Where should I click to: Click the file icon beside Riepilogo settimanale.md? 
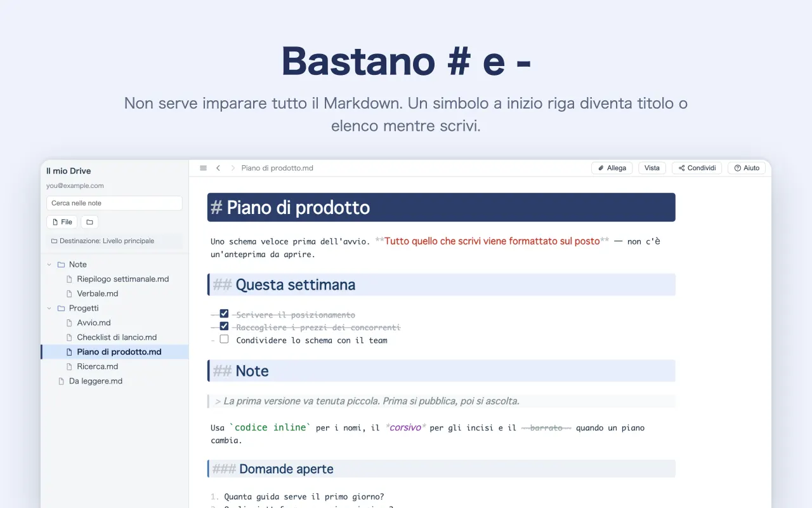point(70,279)
